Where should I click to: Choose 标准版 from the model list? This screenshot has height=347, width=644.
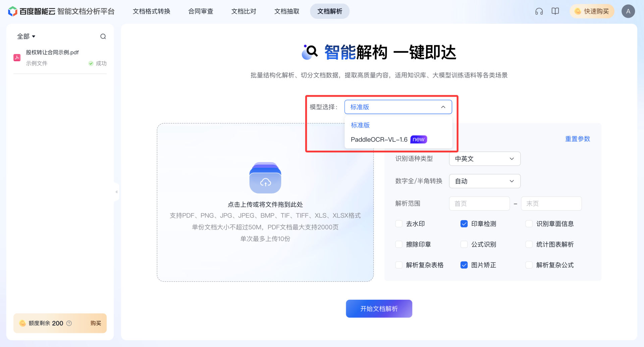point(398,125)
